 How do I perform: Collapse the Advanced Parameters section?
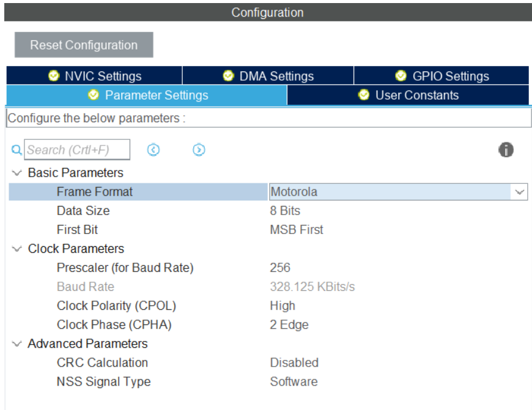(17, 344)
